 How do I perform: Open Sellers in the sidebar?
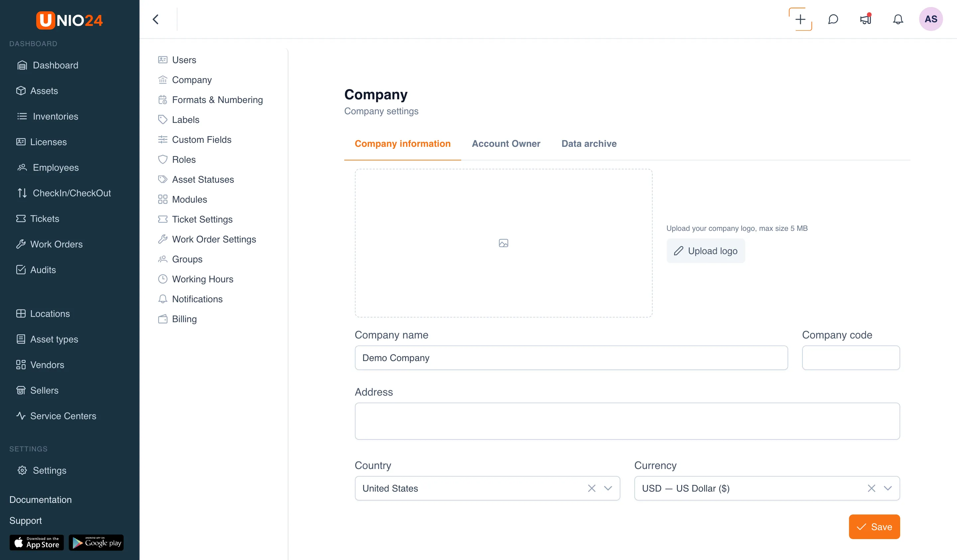point(37,390)
